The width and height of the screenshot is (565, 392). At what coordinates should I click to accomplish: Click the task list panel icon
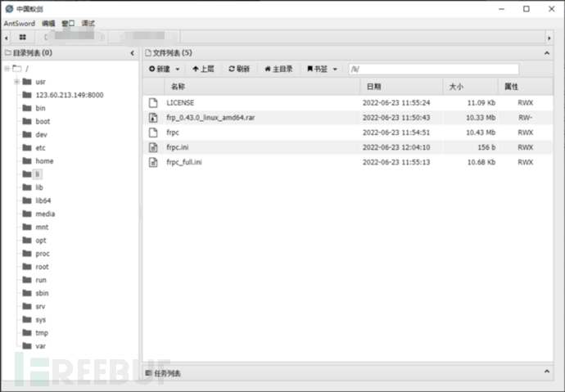(x=148, y=373)
